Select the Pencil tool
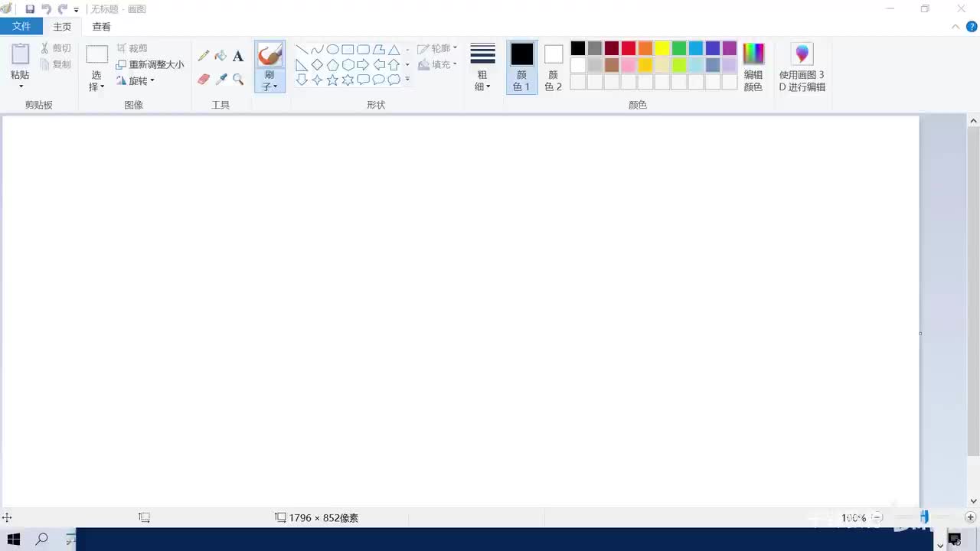The width and height of the screenshot is (980, 551). [204, 56]
